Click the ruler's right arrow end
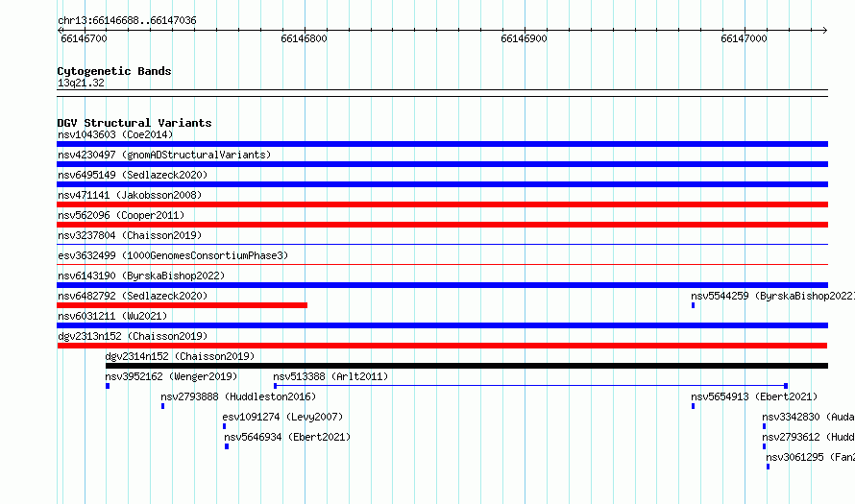Image resolution: width=855 pixels, height=504 pixels. coord(825,30)
